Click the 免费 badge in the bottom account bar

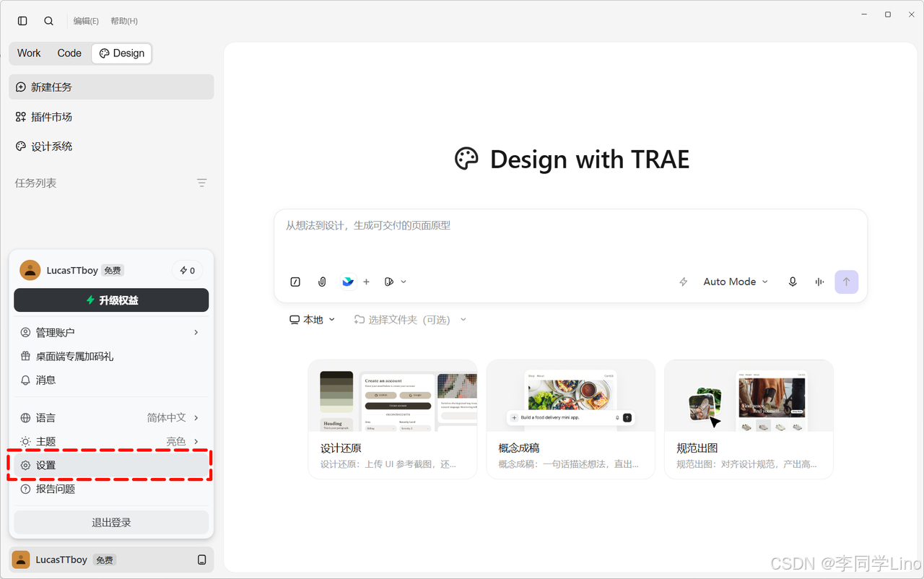pos(105,560)
